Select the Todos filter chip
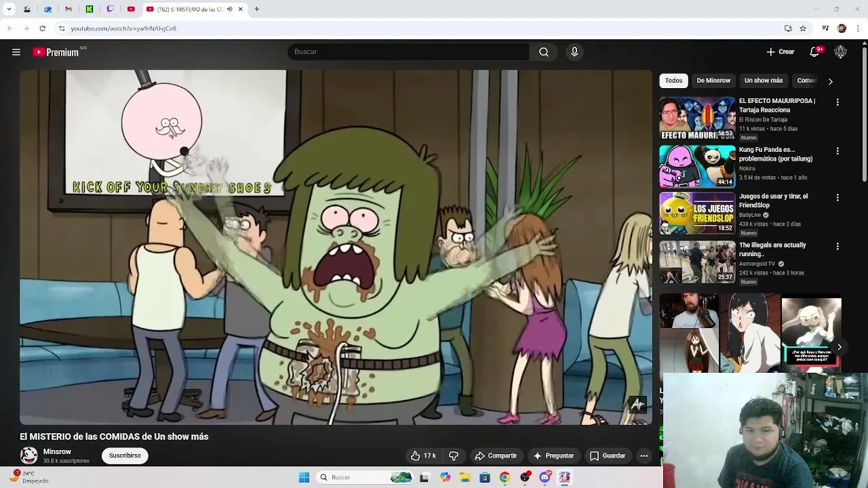Image resolution: width=868 pixels, height=488 pixels. tap(673, 81)
